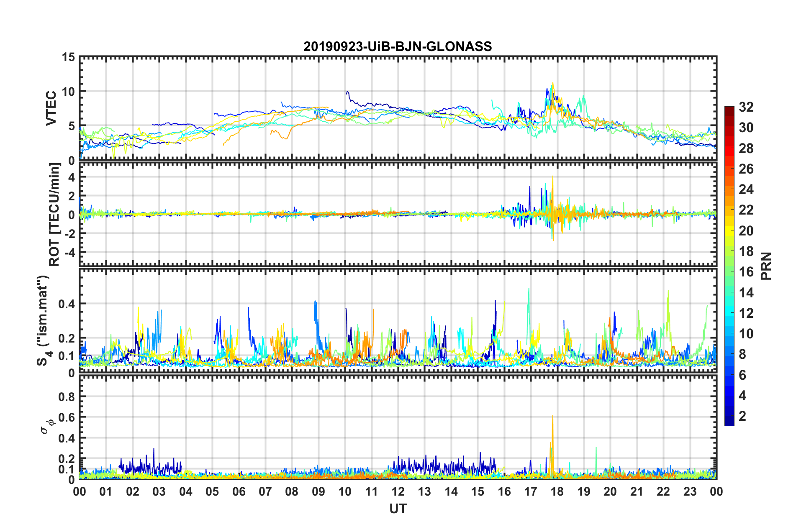
Task: Click the 0.4 tick label on the S4 axis
Action: (67, 304)
